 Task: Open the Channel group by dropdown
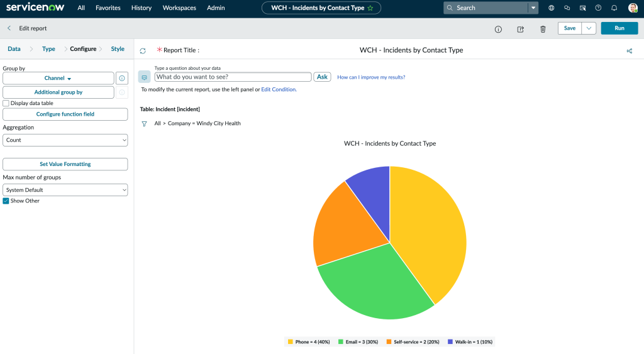tap(58, 78)
